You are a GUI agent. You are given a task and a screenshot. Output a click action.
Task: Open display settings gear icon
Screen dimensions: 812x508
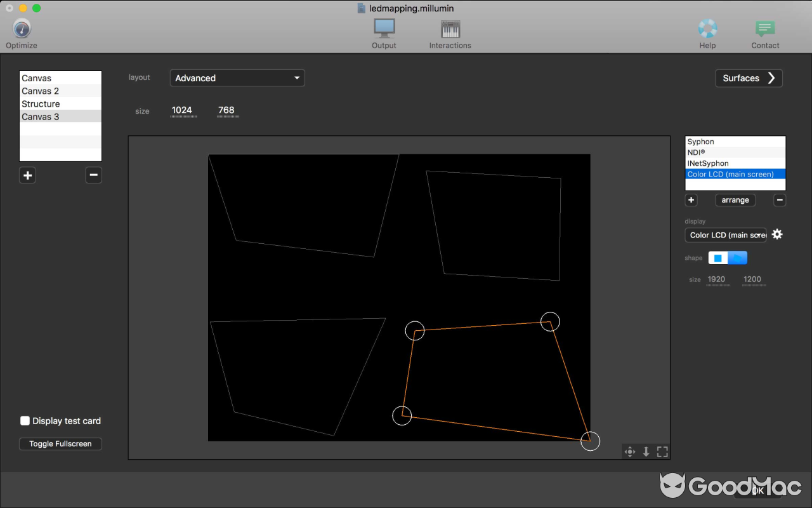point(777,234)
